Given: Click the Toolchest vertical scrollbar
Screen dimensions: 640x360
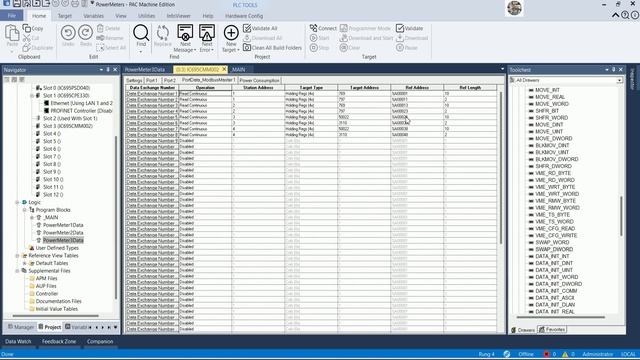Looking at the screenshot, I should click(x=621, y=216).
